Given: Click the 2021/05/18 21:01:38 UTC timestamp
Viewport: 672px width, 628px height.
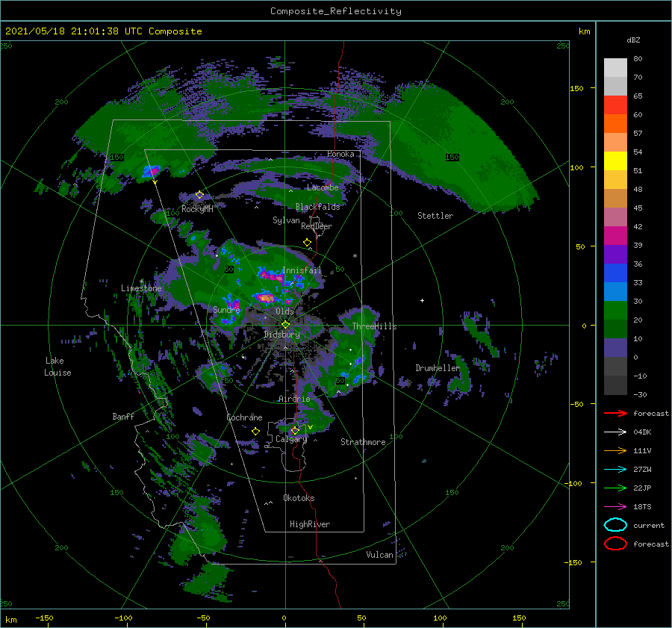Looking at the screenshot, I should coord(74,31).
